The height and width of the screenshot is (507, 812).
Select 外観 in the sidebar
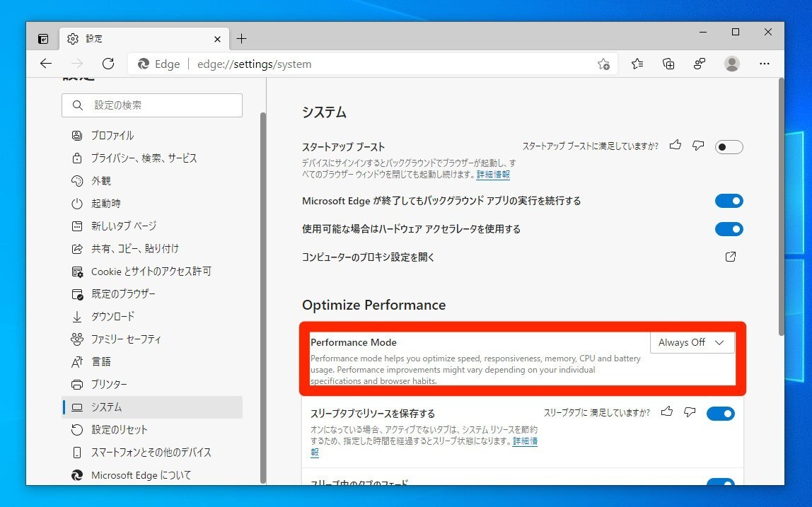[x=152, y=181]
